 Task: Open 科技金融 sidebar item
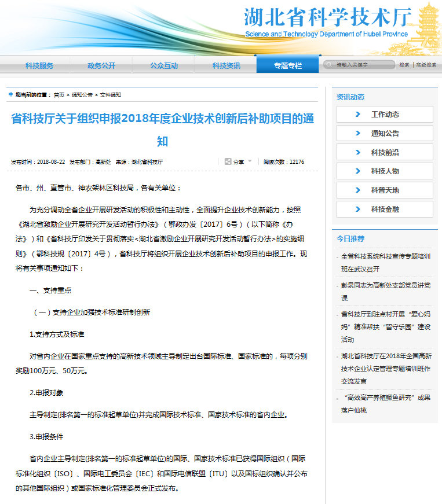coord(385,209)
